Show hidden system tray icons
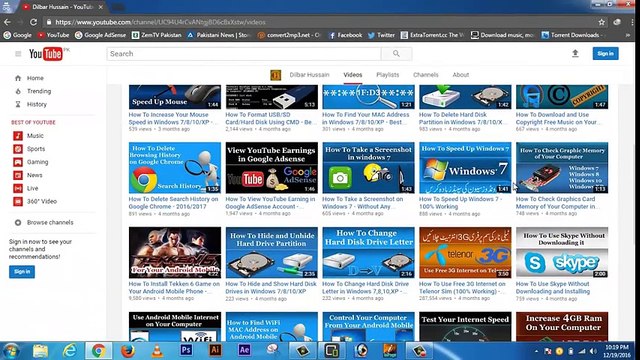Image resolution: width=640 pixels, height=360 pixels. 536,351
